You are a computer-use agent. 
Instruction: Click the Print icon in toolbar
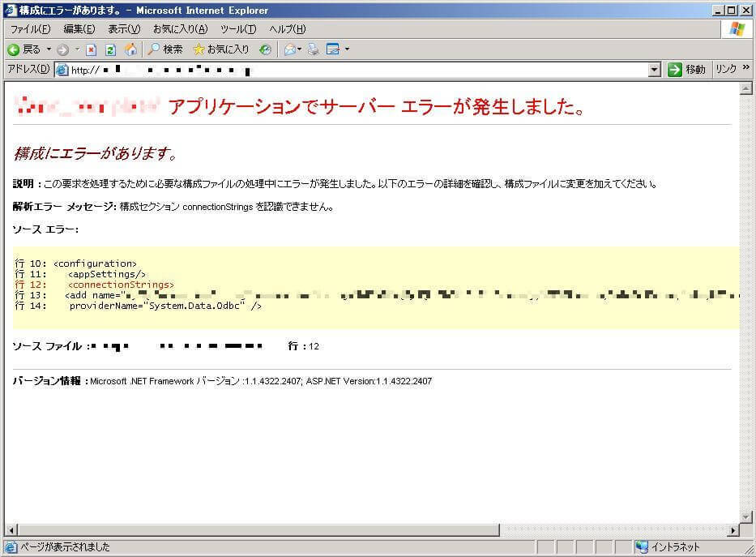(x=313, y=49)
